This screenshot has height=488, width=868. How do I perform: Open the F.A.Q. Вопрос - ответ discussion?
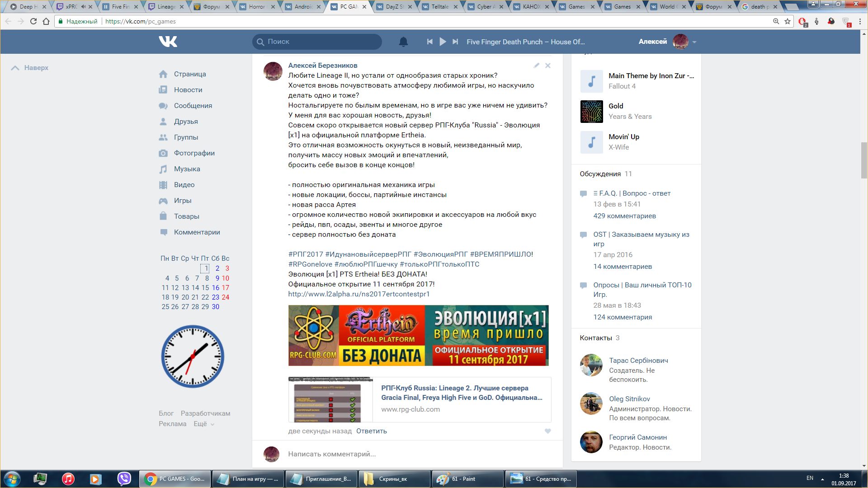(632, 193)
